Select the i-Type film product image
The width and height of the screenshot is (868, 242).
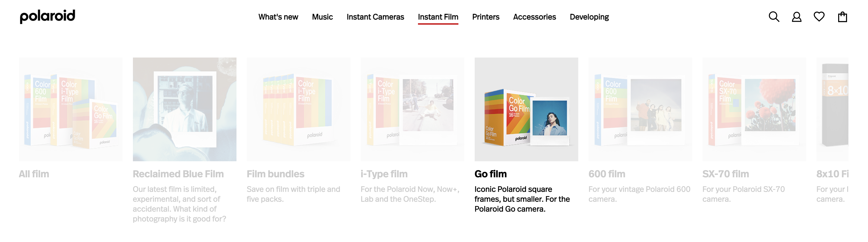(413, 109)
